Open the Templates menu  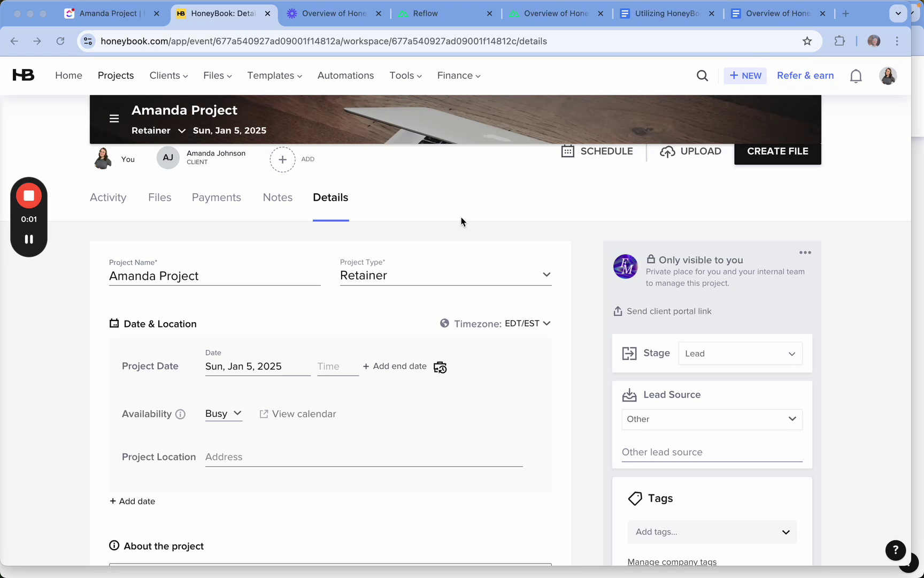[x=274, y=75]
